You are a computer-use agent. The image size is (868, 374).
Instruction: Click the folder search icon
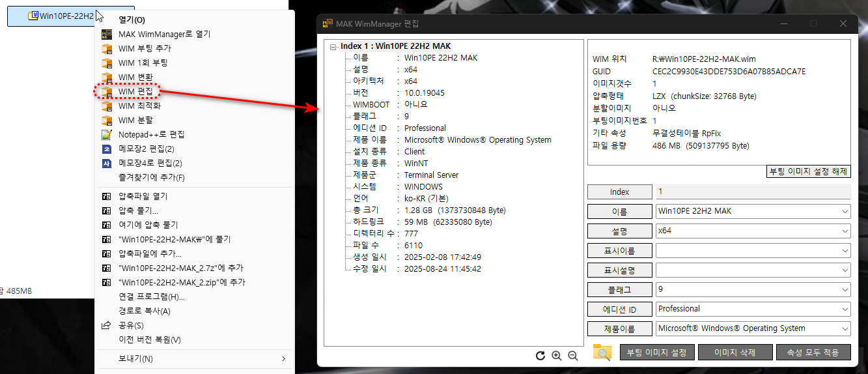click(602, 352)
